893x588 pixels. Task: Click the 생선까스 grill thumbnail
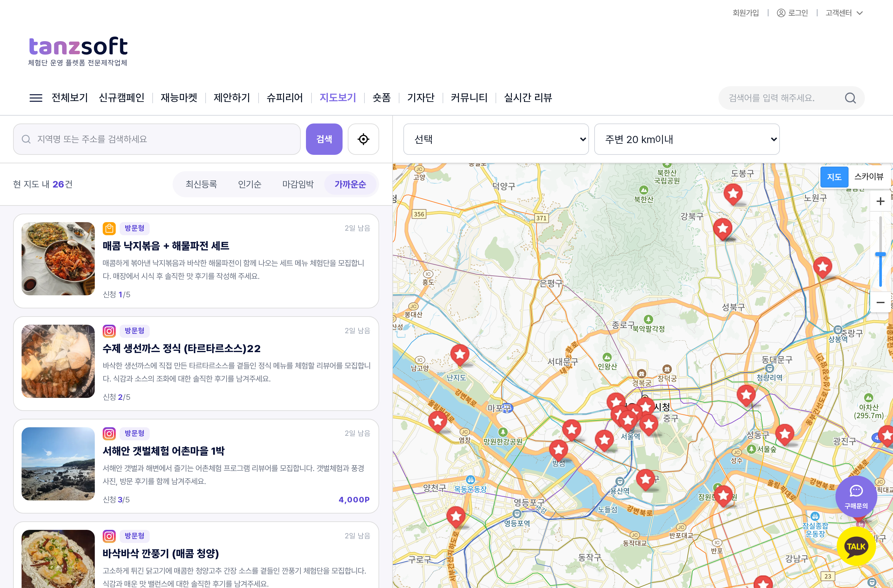pos(58,361)
